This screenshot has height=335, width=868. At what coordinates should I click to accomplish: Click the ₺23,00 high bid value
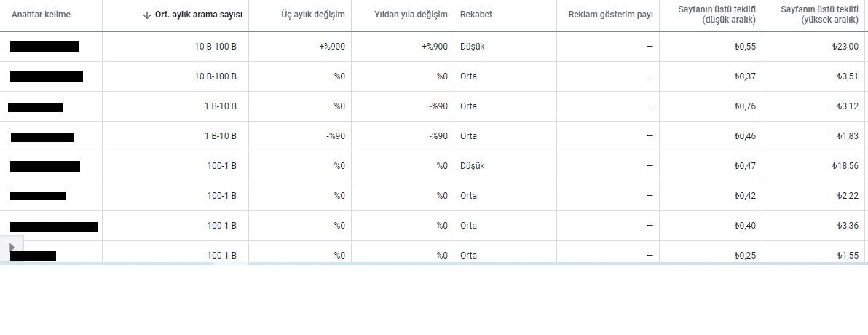point(845,47)
